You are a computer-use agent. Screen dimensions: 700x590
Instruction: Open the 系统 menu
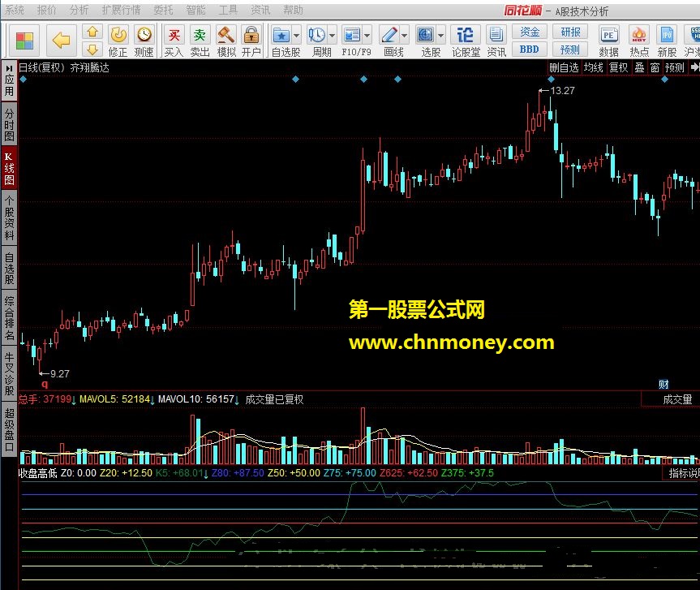click(15, 10)
